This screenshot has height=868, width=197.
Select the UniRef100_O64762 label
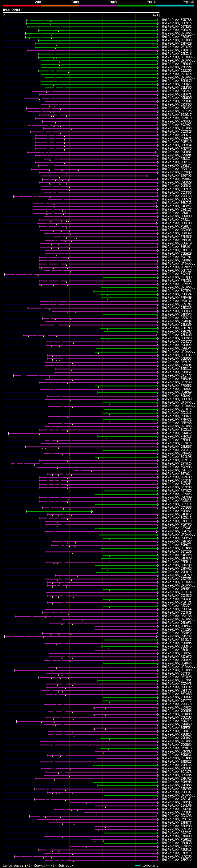click(176, 531)
